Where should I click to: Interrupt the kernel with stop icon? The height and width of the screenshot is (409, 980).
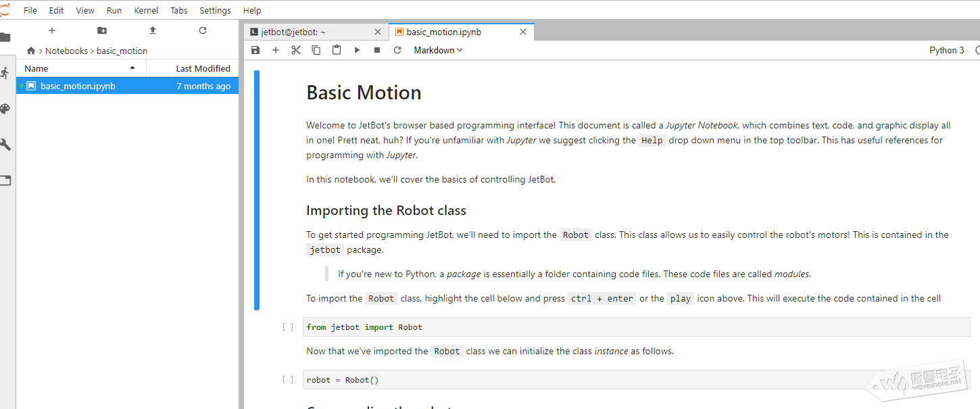[x=377, y=50]
